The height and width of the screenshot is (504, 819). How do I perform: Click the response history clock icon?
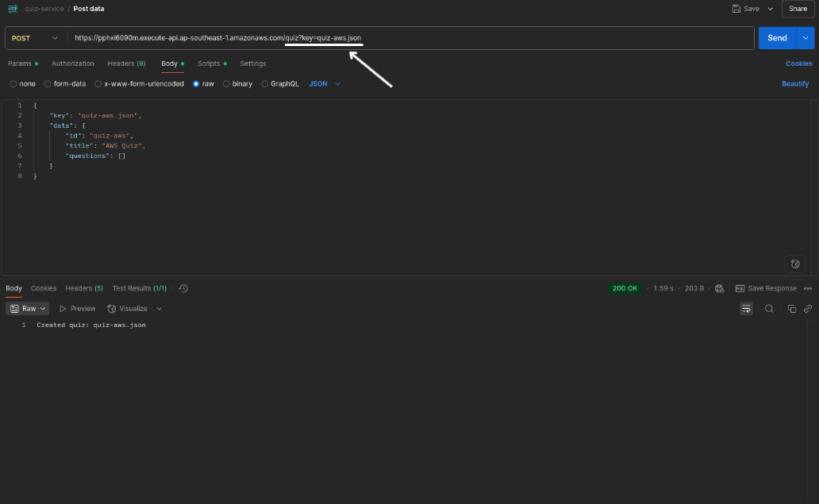pos(183,288)
